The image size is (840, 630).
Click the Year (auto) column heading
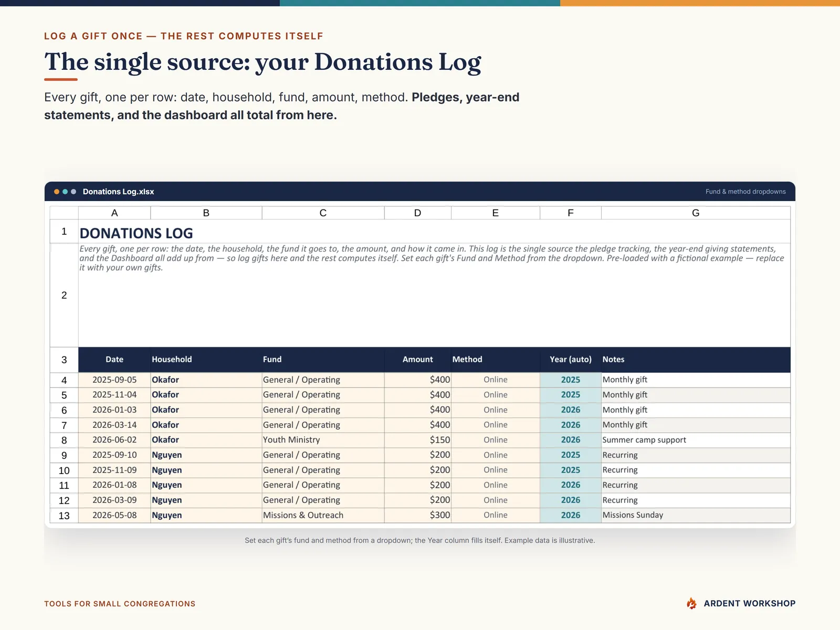click(571, 360)
